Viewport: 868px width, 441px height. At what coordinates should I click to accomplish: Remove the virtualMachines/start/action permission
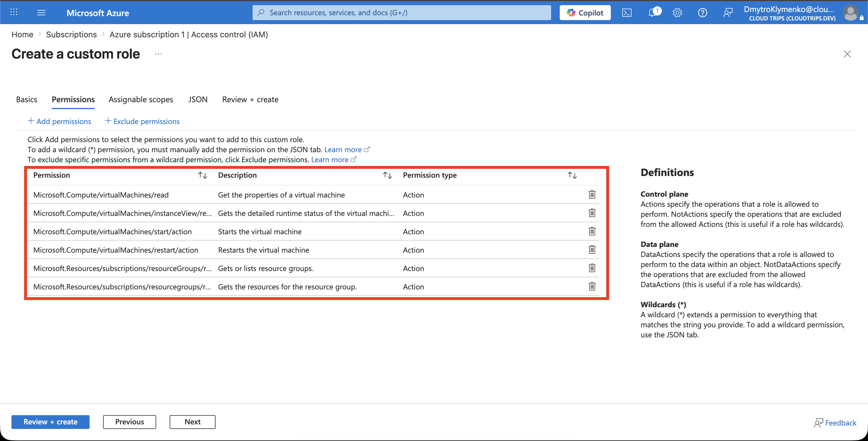(592, 231)
